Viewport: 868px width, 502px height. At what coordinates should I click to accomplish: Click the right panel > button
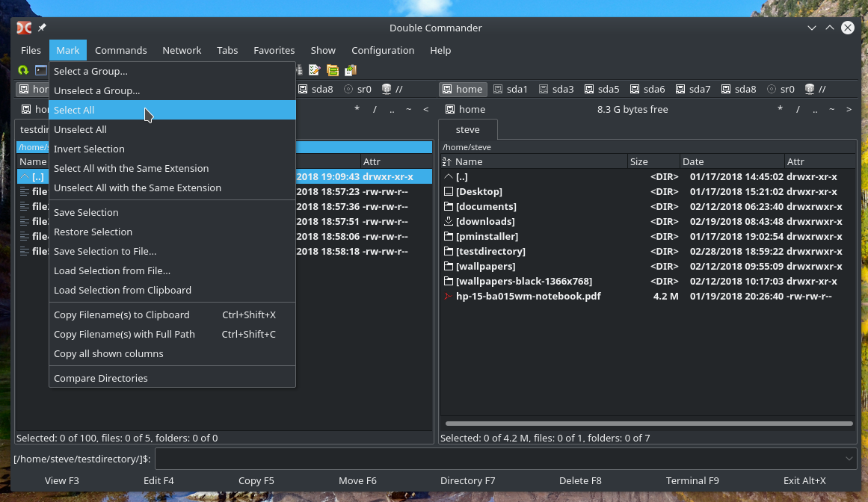point(849,110)
